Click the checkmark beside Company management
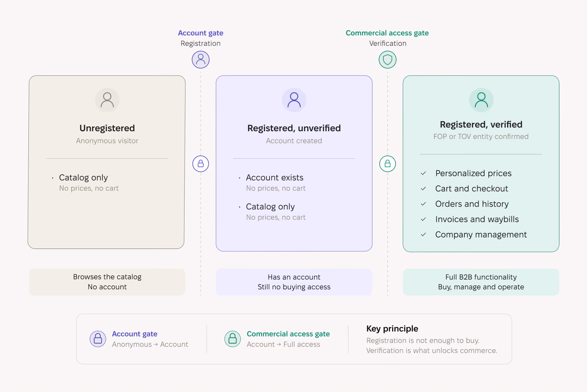The height and width of the screenshot is (392, 587). tap(423, 234)
